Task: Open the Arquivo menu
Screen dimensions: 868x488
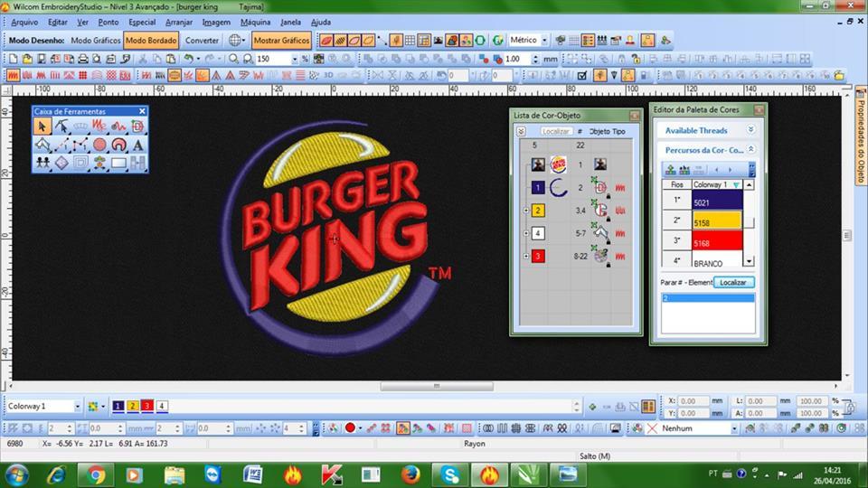Action: click(x=25, y=22)
